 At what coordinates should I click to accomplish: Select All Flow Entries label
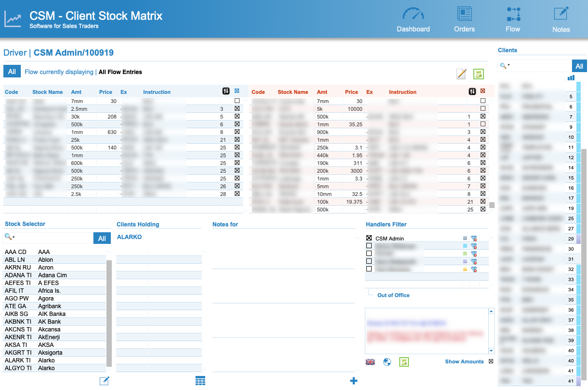tap(121, 72)
